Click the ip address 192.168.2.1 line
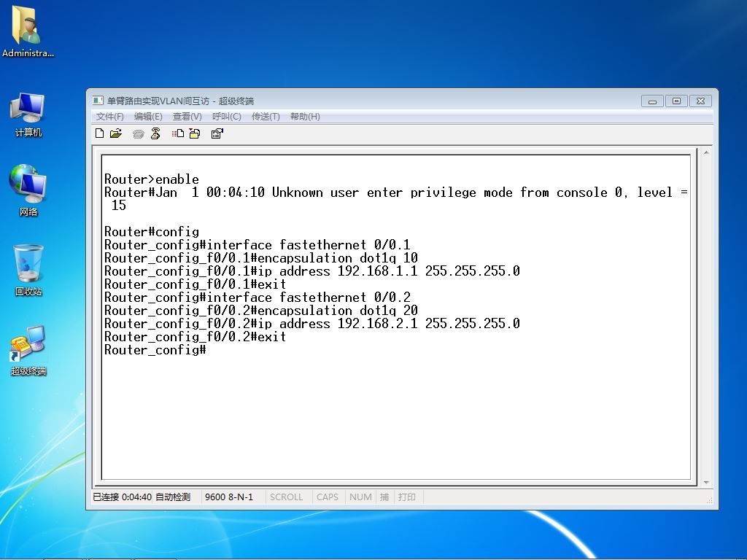The image size is (747, 560). click(x=312, y=324)
